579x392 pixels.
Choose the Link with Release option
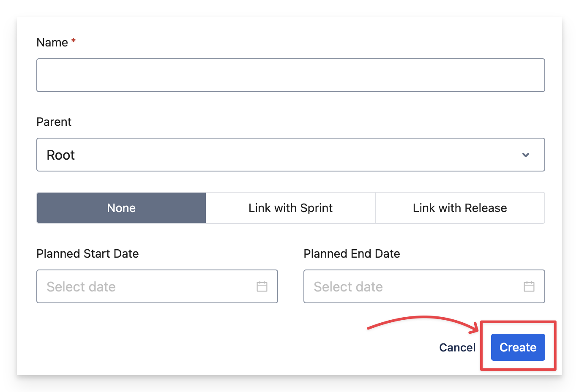460,208
